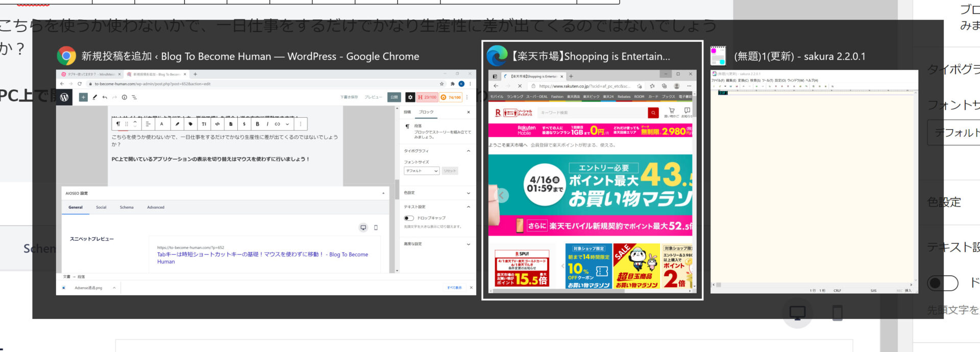Switch to the sakura editor window thumbnail
Screen dimensions: 980x352
coord(814,182)
